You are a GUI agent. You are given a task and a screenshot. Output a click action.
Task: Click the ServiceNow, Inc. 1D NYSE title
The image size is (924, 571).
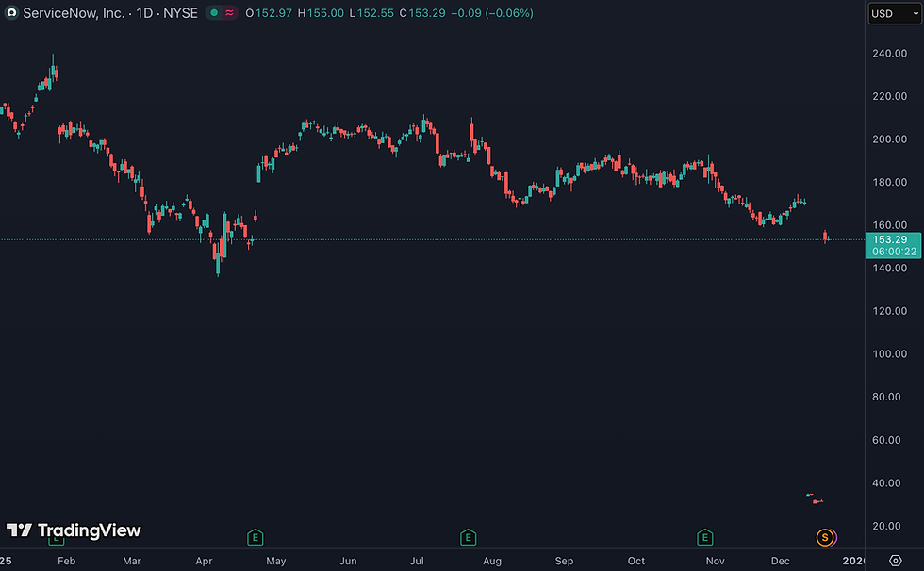pos(110,13)
